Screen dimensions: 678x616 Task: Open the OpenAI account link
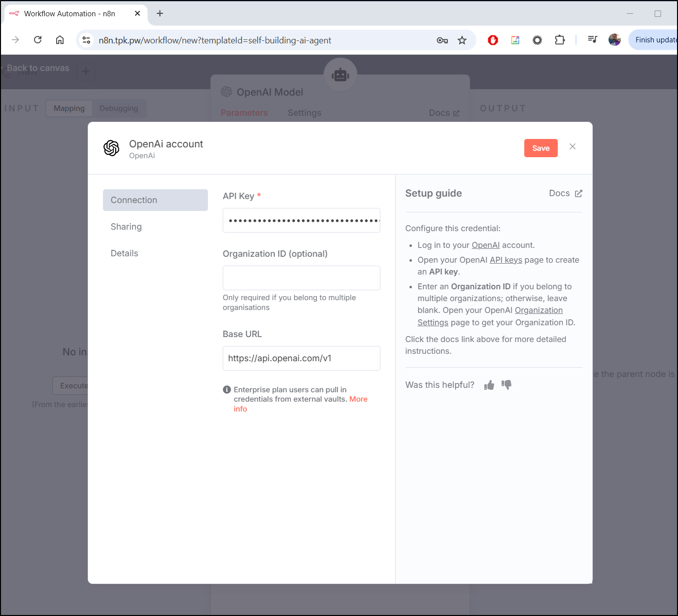click(x=485, y=245)
